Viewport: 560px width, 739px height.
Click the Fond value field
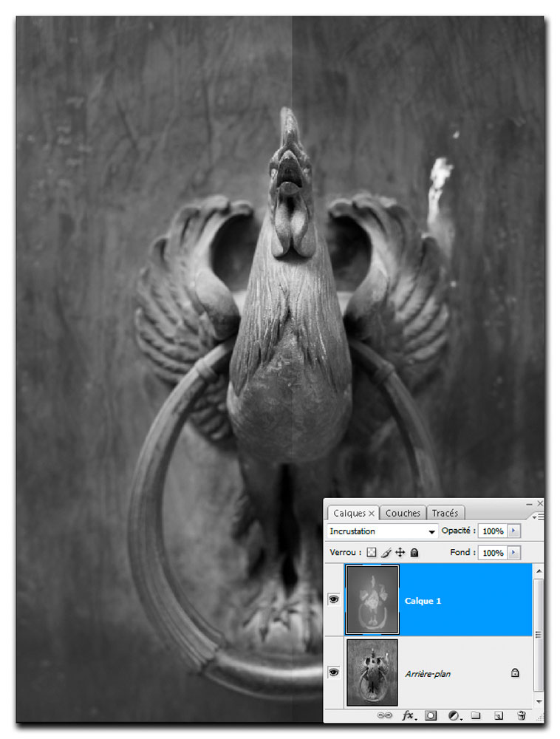coord(493,553)
